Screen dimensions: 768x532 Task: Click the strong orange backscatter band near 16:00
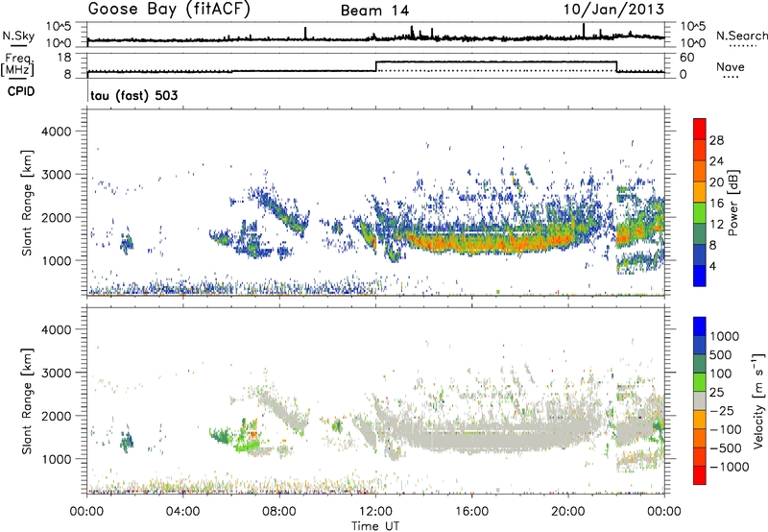click(x=471, y=241)
